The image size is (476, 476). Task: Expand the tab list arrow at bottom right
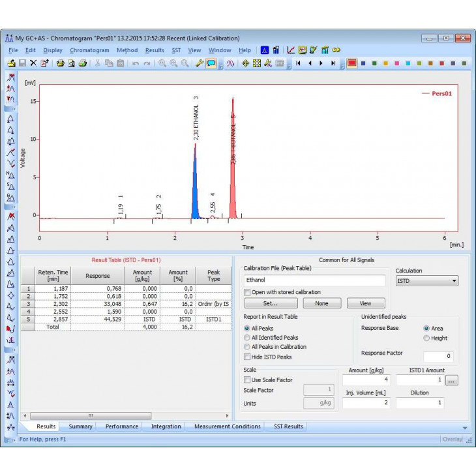click(464, 428)
